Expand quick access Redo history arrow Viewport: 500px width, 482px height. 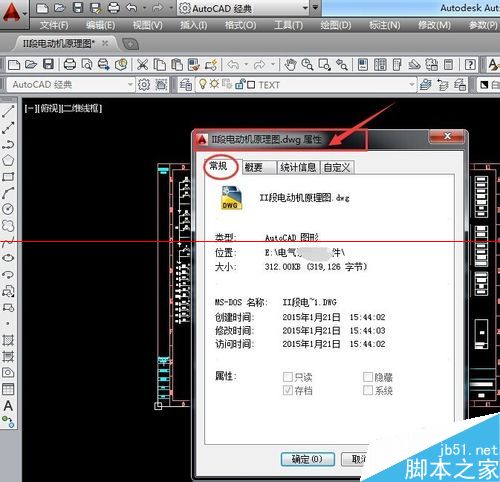[171, 8]
